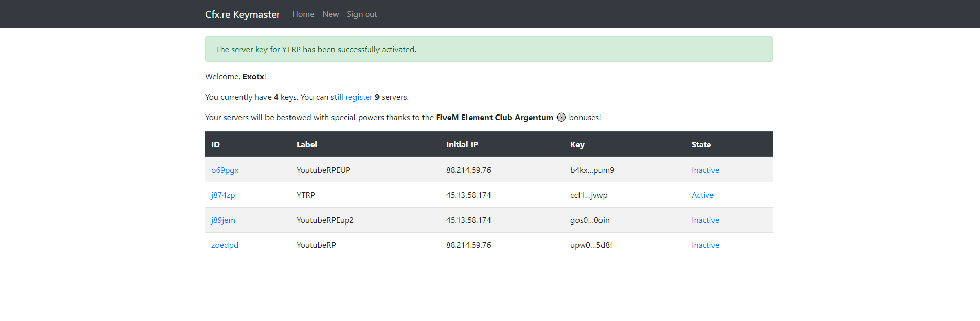The image size is (980, 321).
Task: Toggle Active state for YTRP key
Action: pos(702,195)
